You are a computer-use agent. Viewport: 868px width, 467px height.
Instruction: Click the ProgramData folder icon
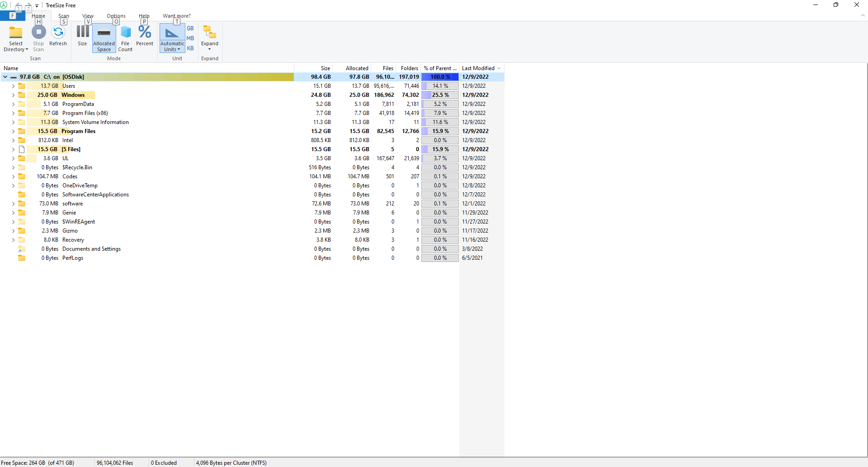click(22, 104)
